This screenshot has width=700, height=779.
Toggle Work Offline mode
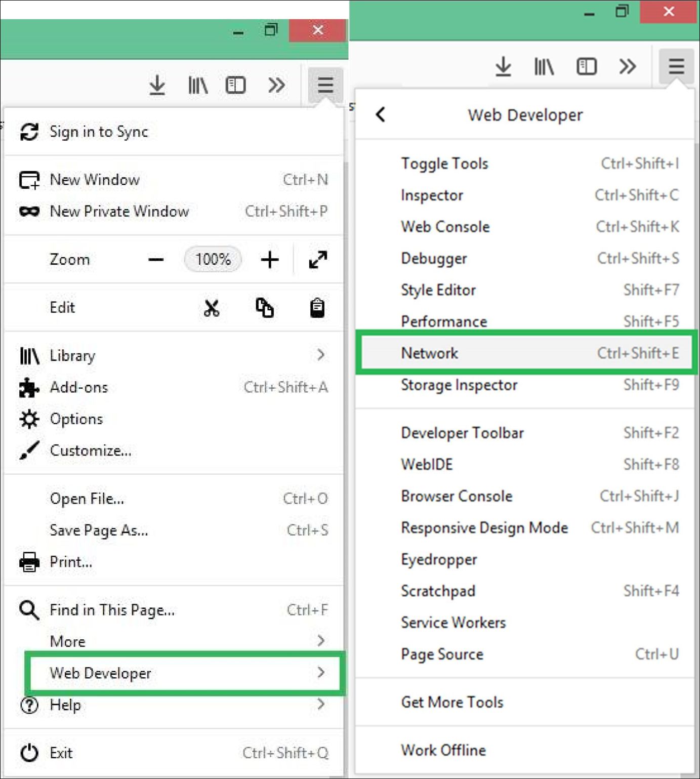(x=443, y=750)
